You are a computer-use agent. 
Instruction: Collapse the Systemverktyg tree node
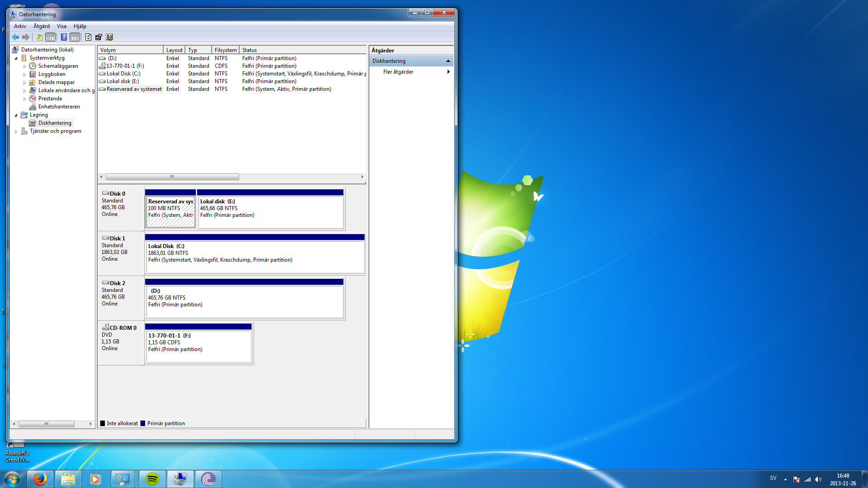click(x=16, y=58)
